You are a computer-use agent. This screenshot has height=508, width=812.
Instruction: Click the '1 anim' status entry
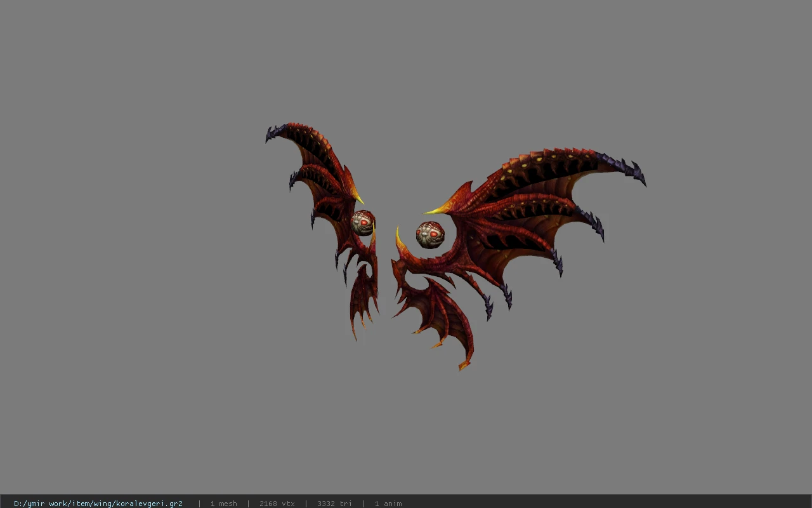point(388,504)
